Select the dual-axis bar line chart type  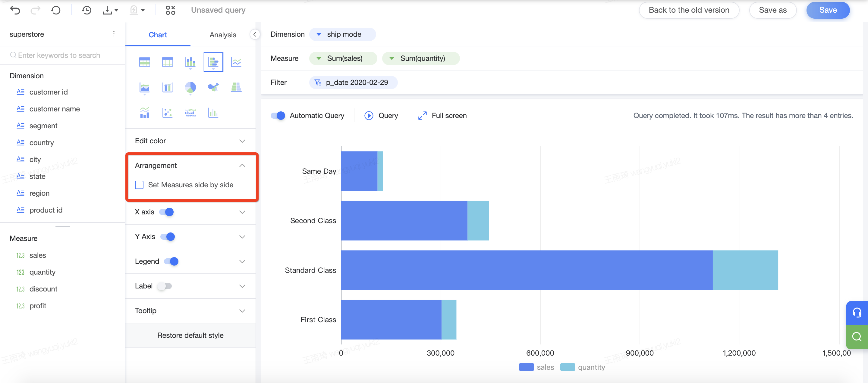[168, 88]
